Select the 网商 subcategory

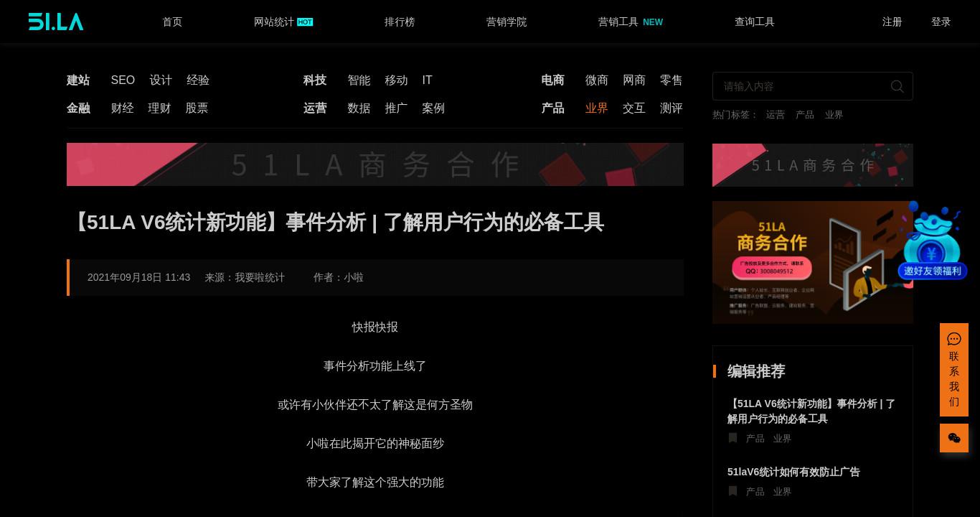pyautogui.click(x=634, y=80)
